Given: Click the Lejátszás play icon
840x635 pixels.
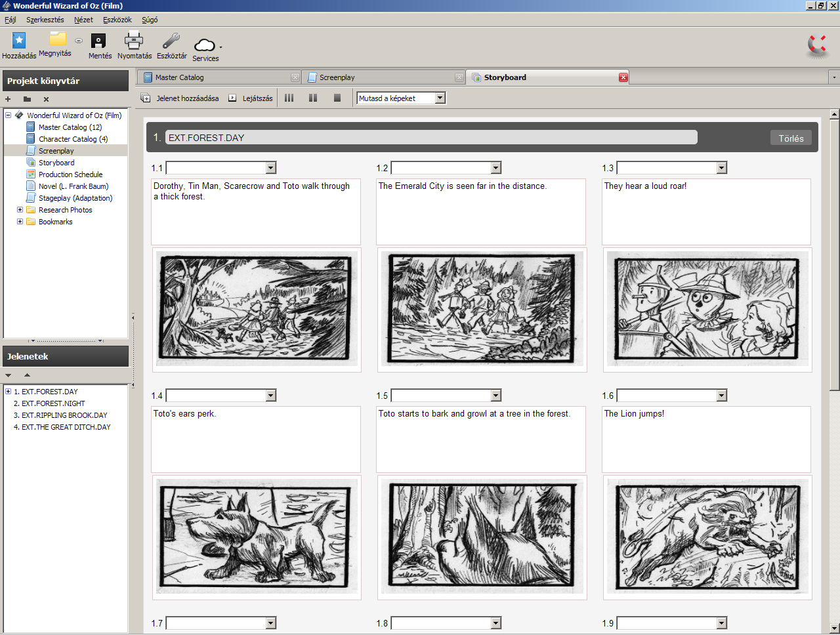Looking at the screenshot, I should coord(232,98).
